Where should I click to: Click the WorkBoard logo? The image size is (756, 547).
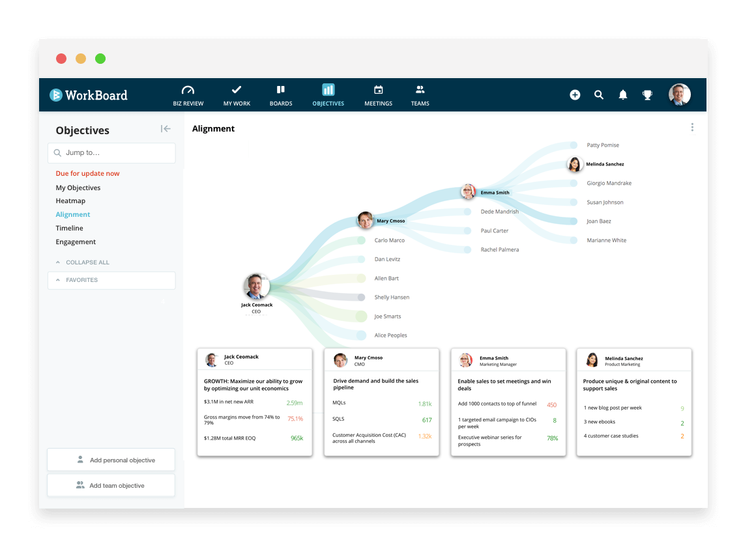tap(89, 95)
